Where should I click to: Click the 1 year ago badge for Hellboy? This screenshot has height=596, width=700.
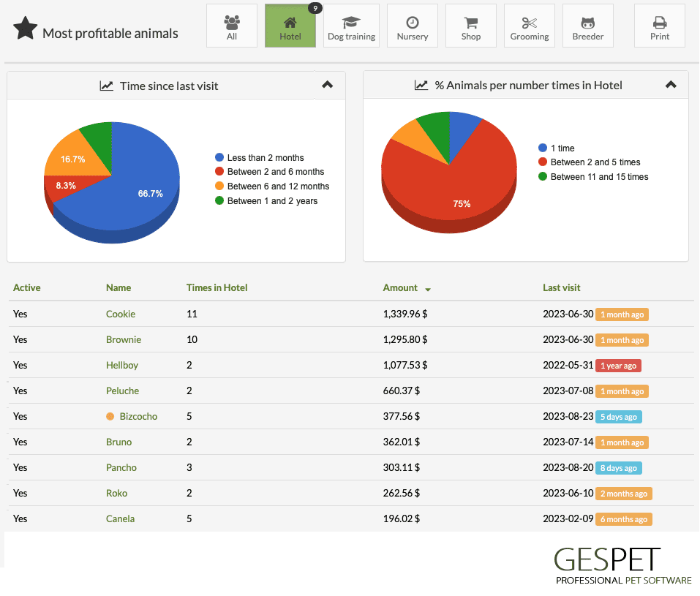tap(618, 366)
